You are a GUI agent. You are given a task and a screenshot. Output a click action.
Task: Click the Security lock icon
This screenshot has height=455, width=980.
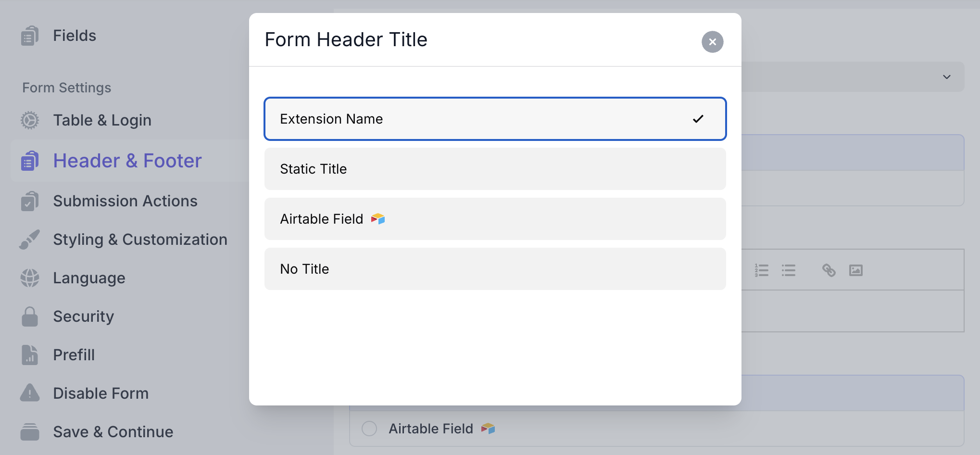coord(30,316)
